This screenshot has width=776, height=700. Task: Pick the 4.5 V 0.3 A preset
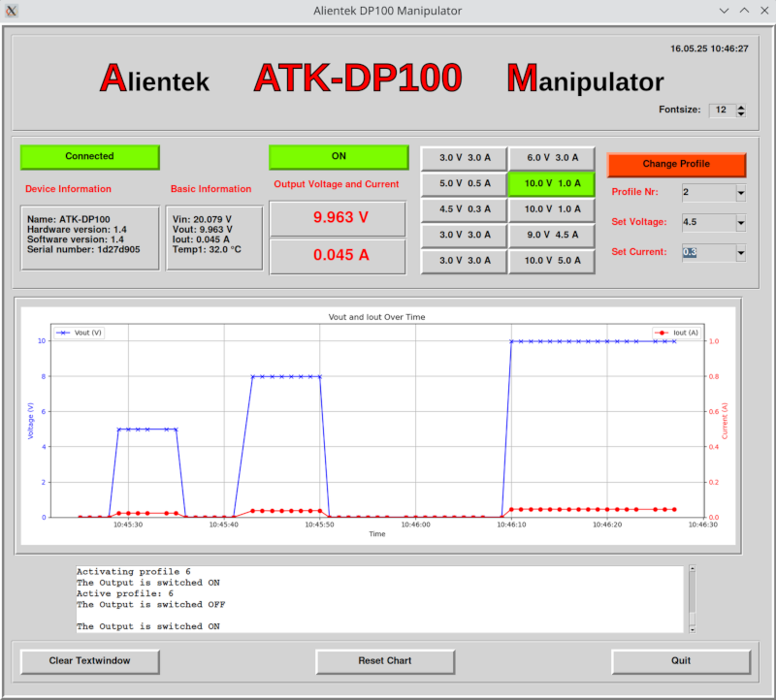point(464,209)
